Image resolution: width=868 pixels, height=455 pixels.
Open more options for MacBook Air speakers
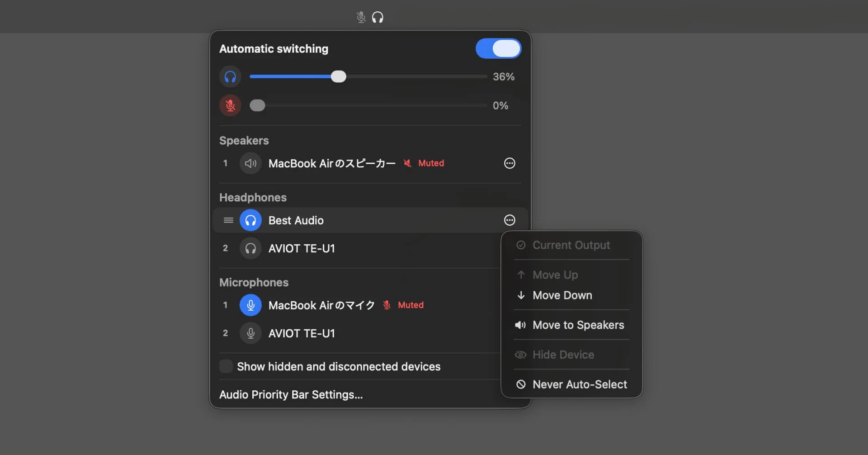pos(509,163)
